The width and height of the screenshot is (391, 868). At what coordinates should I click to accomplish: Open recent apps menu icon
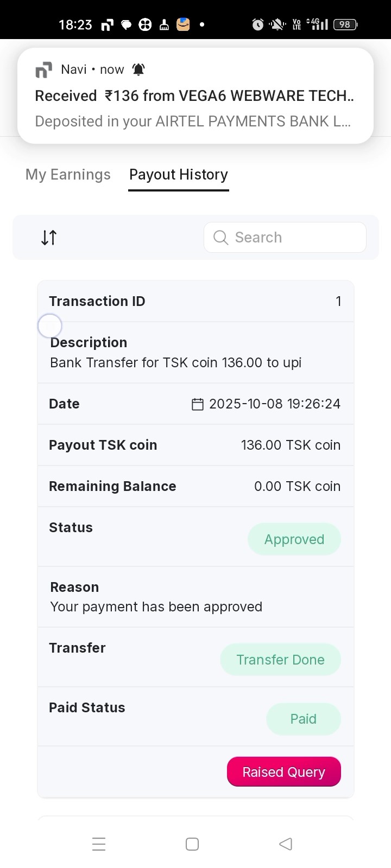pos(99,844)
